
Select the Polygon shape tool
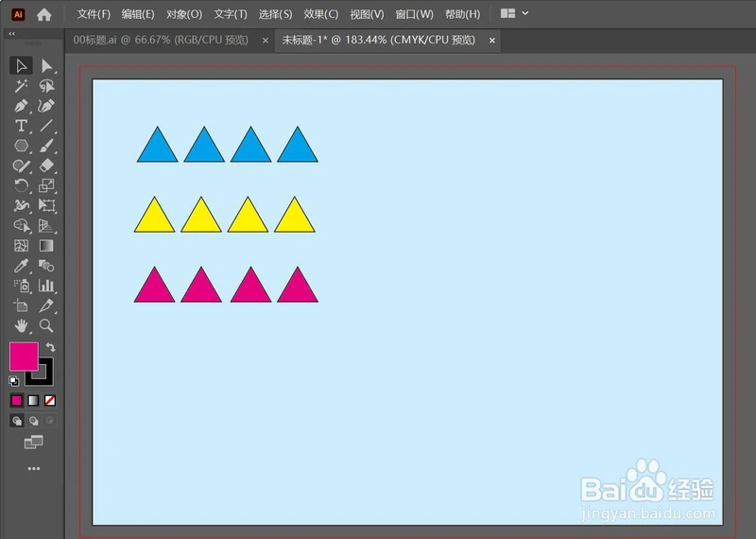(x=21, y=146)
